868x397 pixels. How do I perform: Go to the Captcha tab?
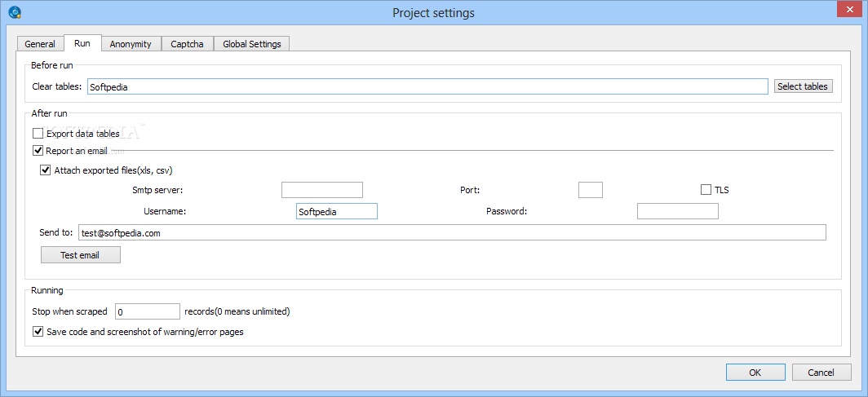coord(187,44)
